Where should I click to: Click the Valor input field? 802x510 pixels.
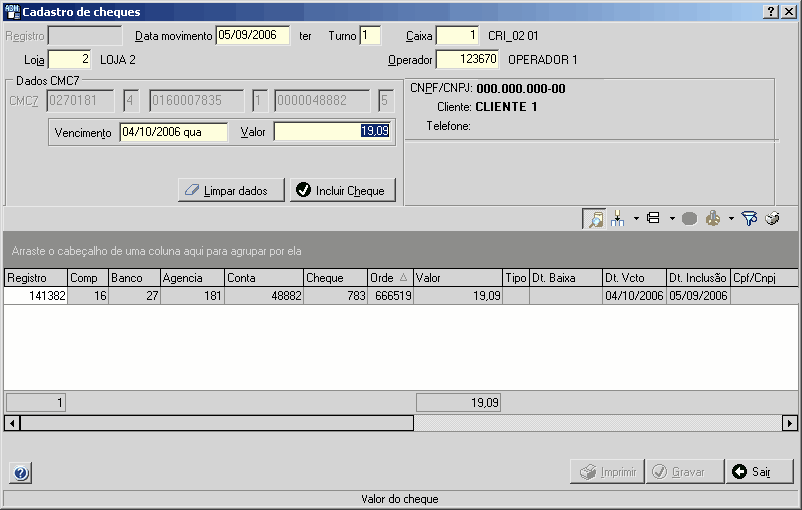point(333,131)
